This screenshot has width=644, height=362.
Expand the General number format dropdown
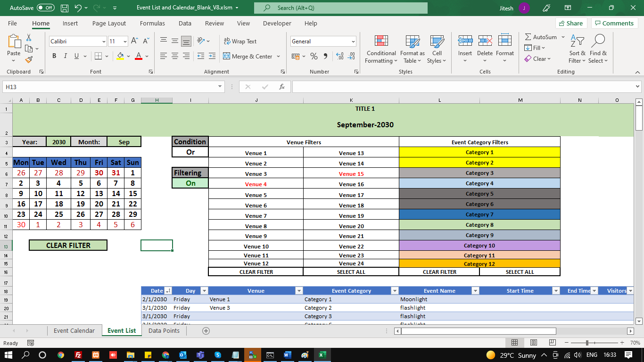tap(353, 41)
